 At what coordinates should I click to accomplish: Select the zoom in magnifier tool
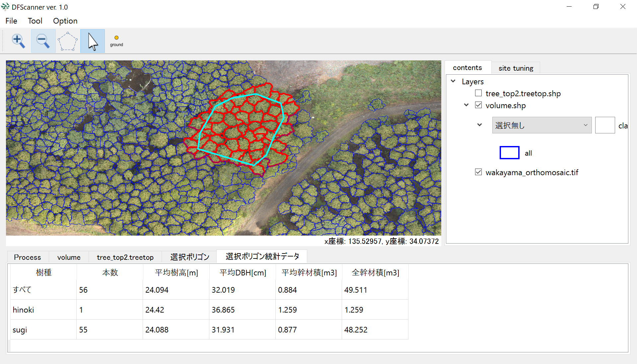[19, 41]
